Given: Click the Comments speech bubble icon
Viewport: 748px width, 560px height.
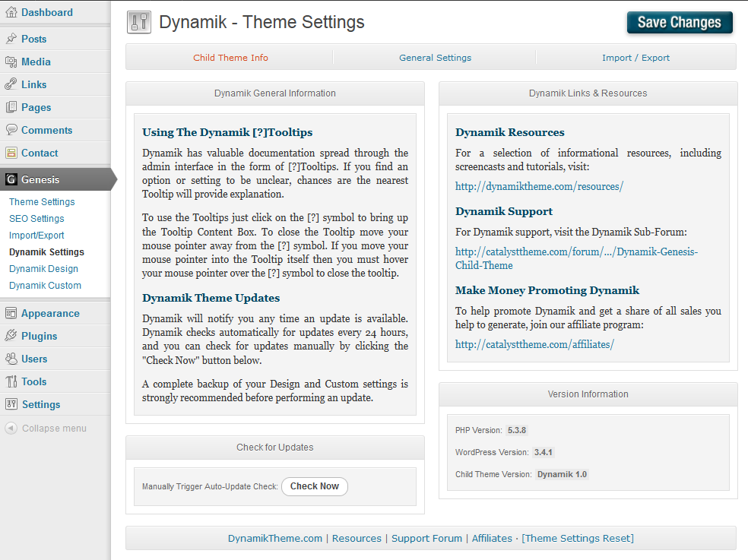Looking at the screenshot, I should pos(11,130).
